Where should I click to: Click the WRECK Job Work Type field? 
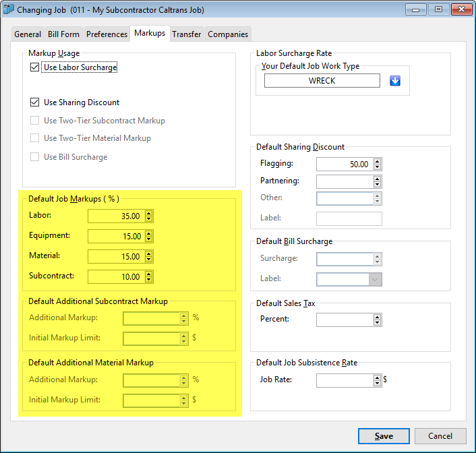322,81
